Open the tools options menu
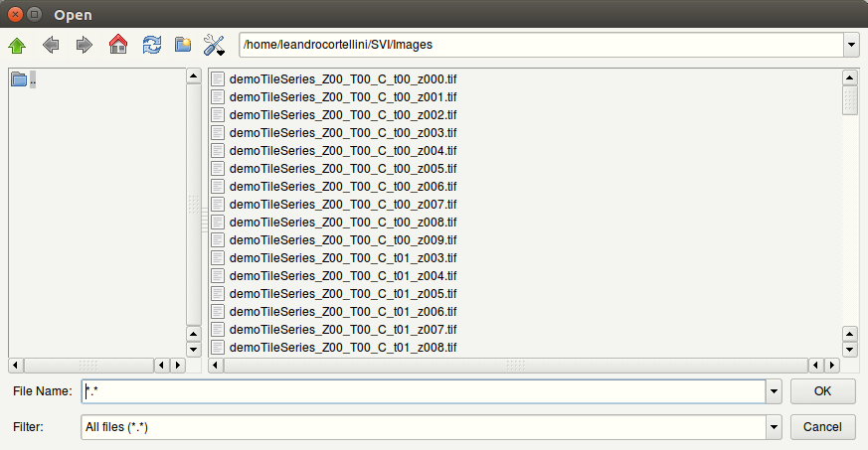Viewport: 868px width, 450px height. [215, 45]
